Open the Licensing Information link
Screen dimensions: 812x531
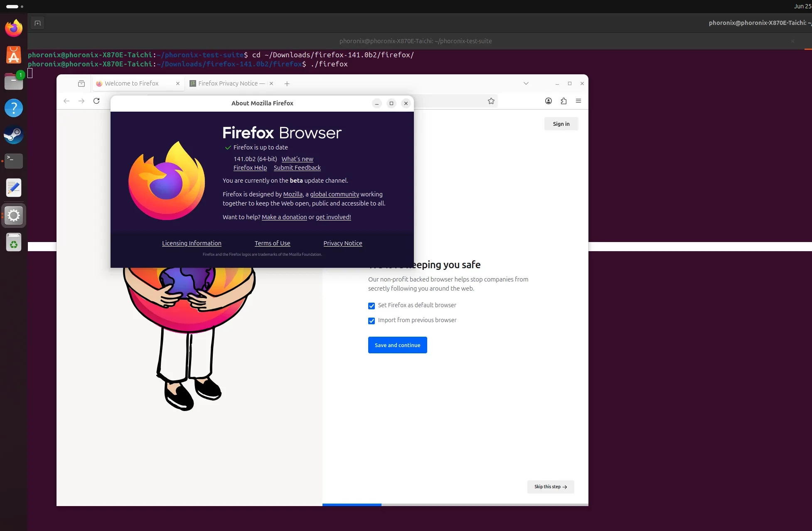point(192,243)
